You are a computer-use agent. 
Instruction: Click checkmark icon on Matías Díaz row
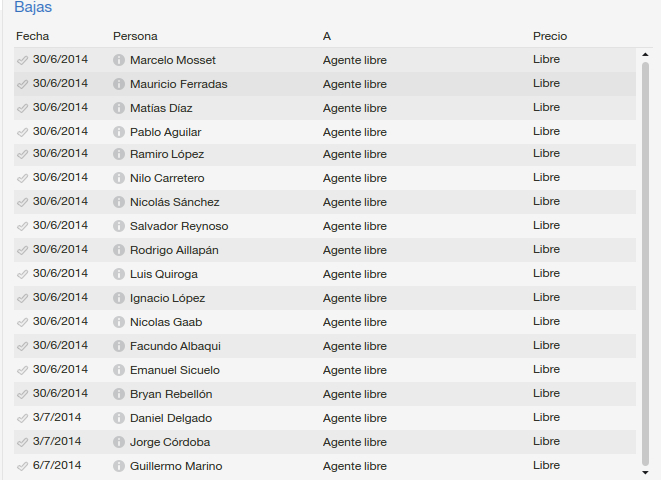pos(22,109)
